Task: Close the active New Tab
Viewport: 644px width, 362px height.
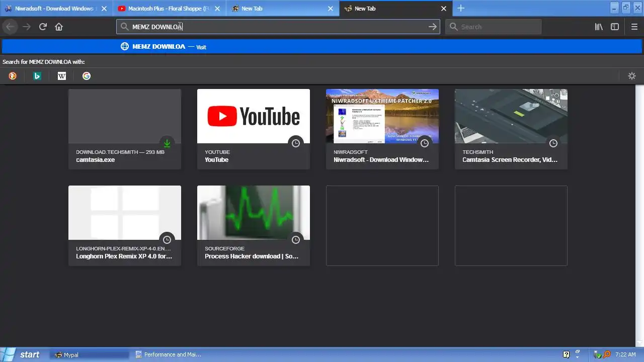Action: point(444,9)
